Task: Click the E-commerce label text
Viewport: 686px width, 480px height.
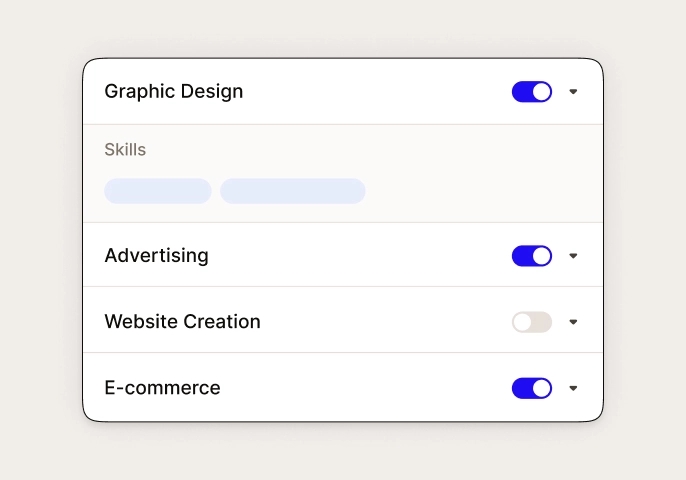Action: 162,388
